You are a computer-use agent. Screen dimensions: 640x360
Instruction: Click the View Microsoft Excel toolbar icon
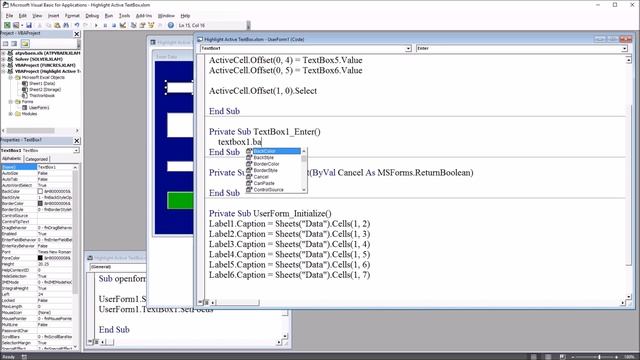[7, 25]
